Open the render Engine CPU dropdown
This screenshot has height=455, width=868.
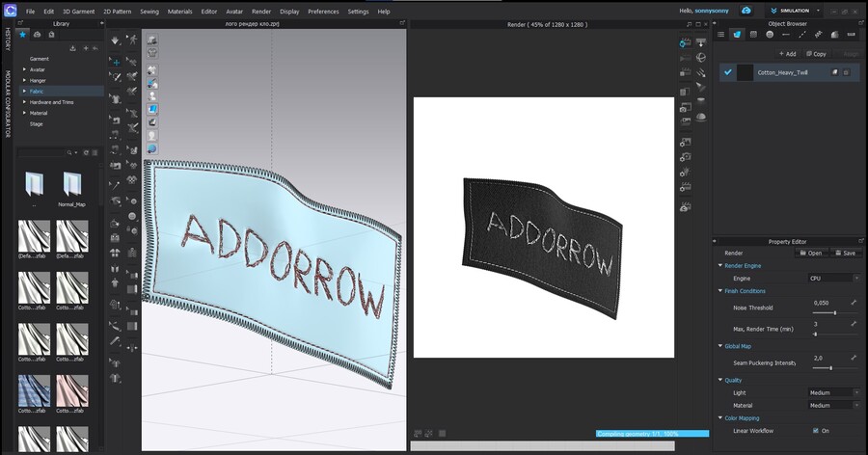833,278
